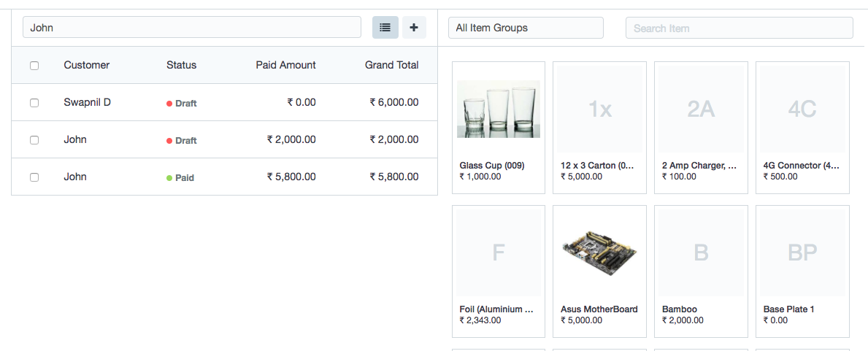Check the box for John's Draft invoice
Image resolution: width=868 pixels, height=351 pixels.
pyautogui.click(x=34, y=140)
